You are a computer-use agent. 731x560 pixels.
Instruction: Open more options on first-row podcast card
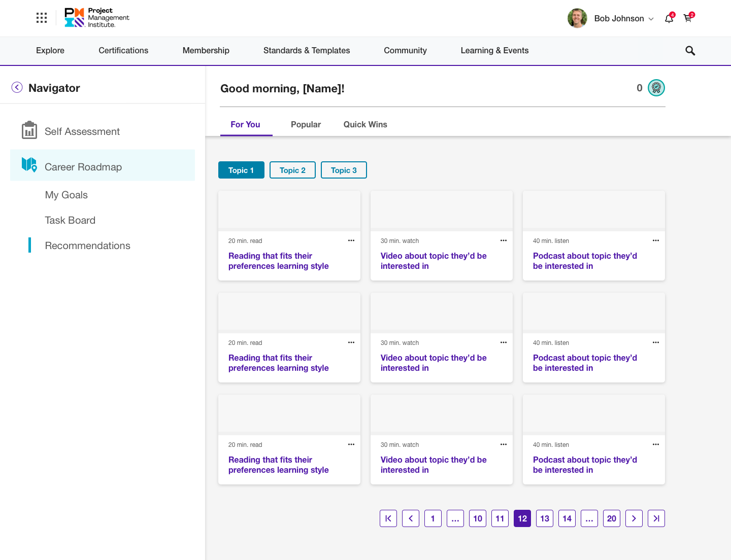click(x=656, y=240)
